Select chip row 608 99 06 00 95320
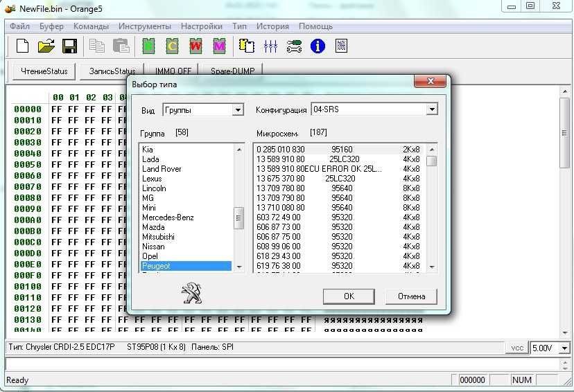574x392 pixels. tap(338, 246)
